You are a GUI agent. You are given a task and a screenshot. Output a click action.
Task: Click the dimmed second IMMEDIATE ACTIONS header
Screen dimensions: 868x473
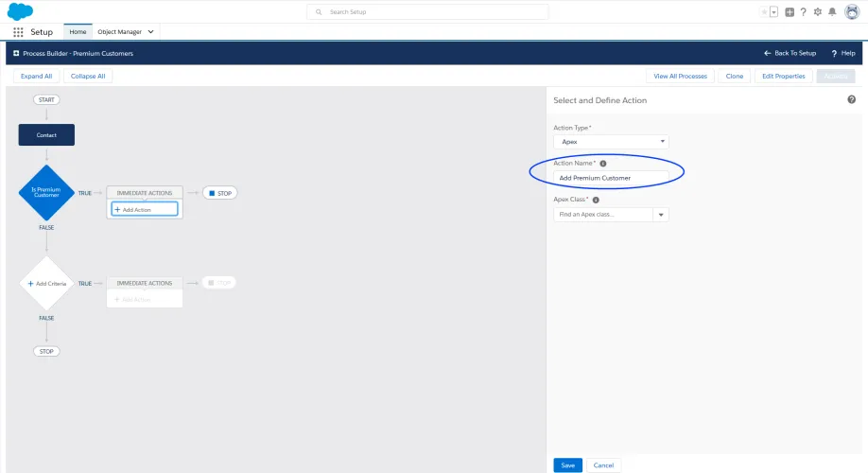click(145, 283)
